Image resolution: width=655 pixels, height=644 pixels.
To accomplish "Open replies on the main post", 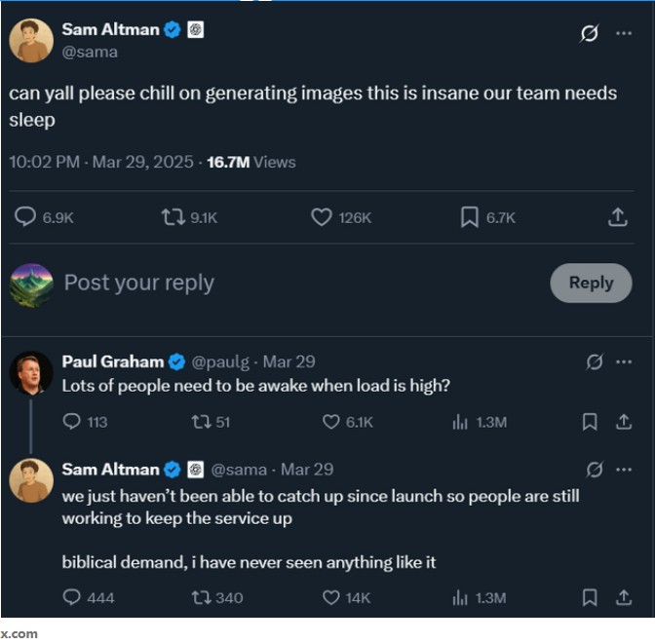I will point(25,217).
